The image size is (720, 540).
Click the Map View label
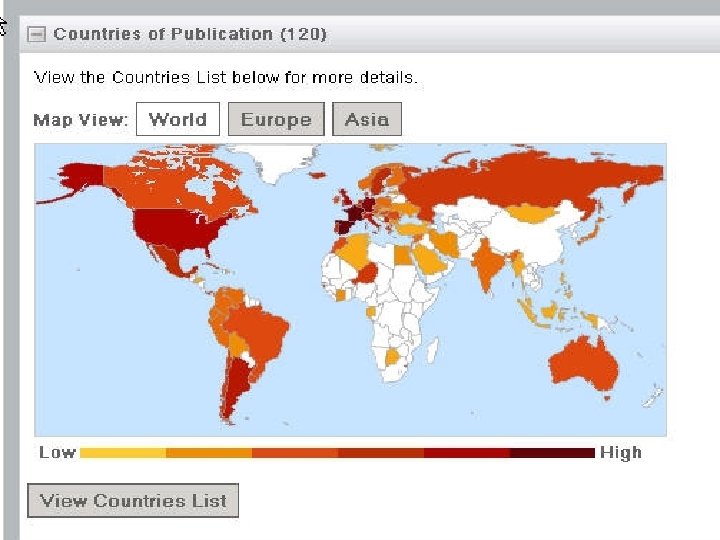point(81,120)
